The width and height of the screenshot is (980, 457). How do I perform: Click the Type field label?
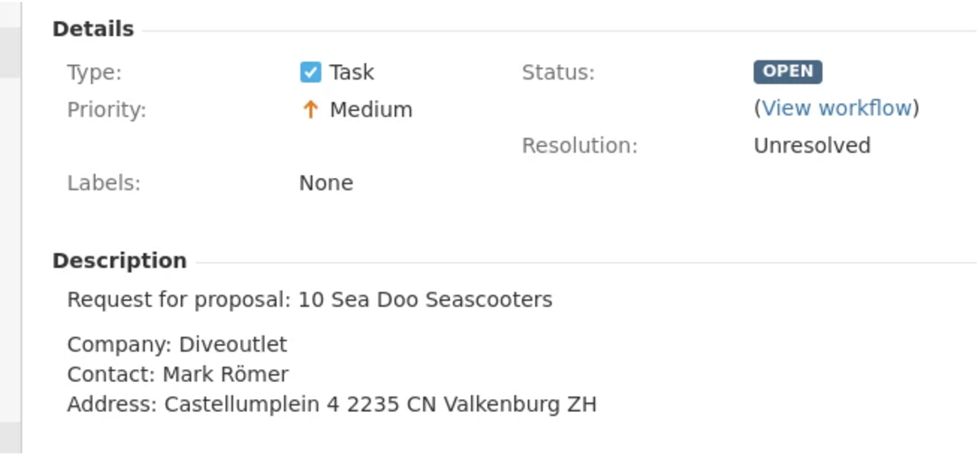tap(94, 72)
